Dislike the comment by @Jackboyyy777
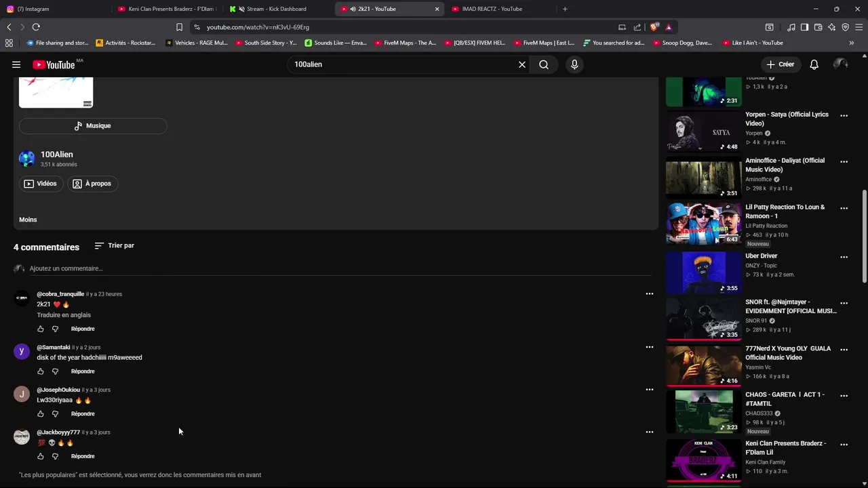This screenshot has height=488, width=868. (x=56, y=456)
